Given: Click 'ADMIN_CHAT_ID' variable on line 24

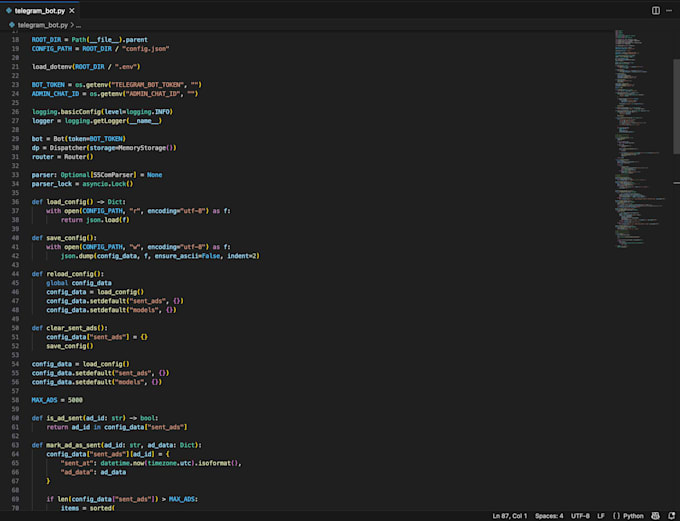Looking at the screenshot, I should point(56,94).
